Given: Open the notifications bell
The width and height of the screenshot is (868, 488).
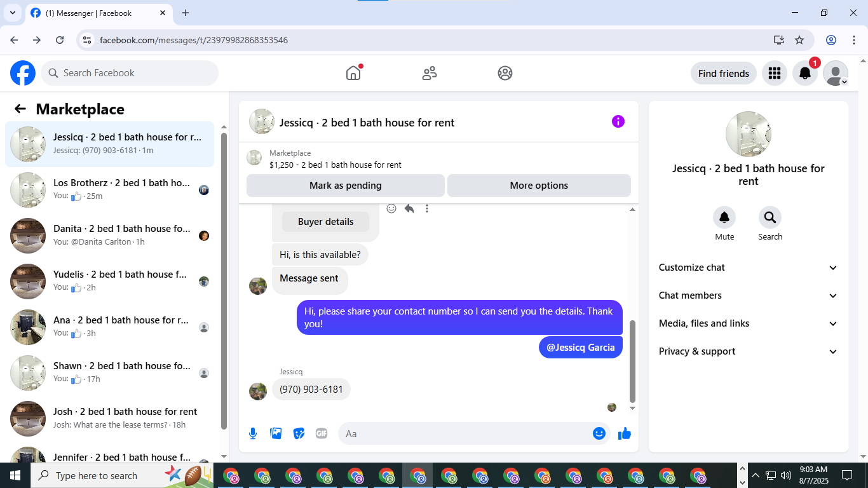Looking at the screenshot, I should click(805, 73).
